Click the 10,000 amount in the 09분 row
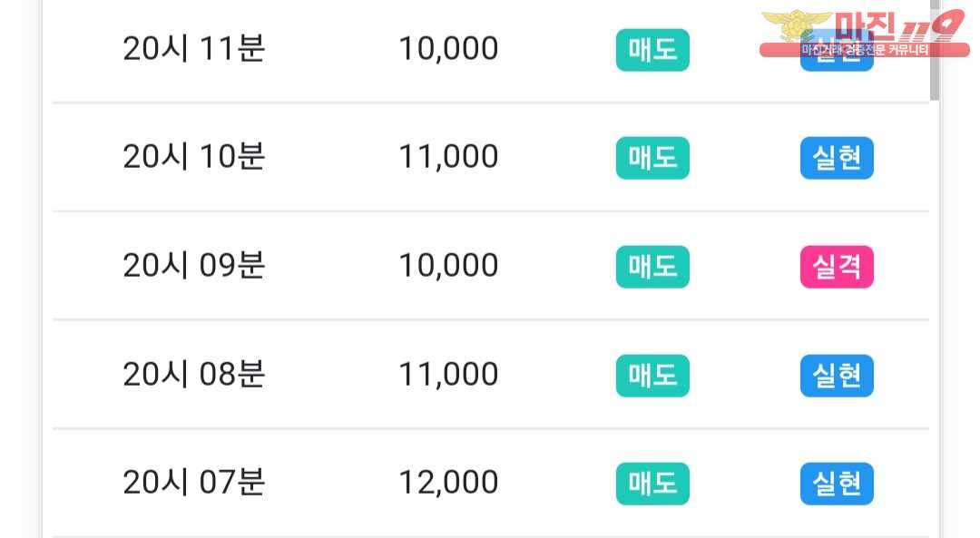The width and height of the screenshot is (980, 538). (x=449, y=266)
